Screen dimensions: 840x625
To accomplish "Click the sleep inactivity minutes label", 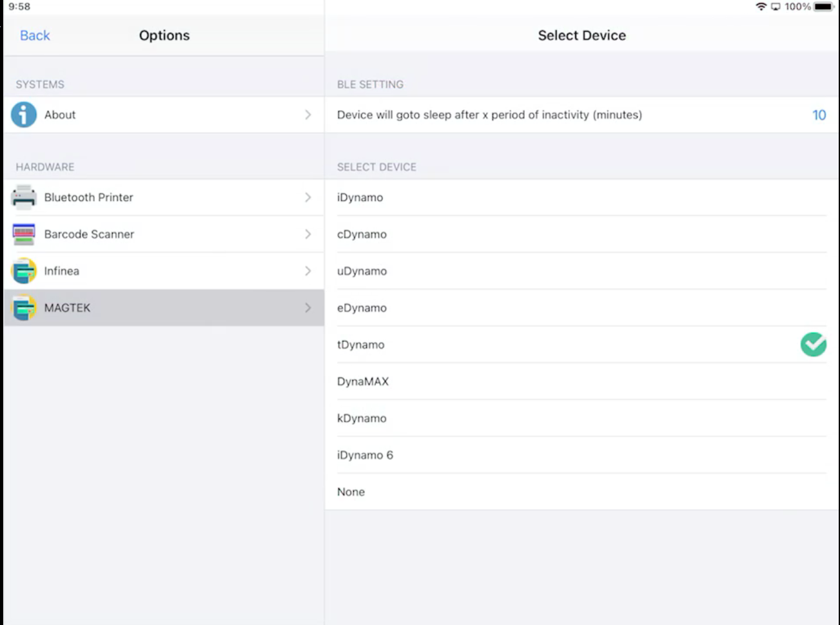I will 489,115.
